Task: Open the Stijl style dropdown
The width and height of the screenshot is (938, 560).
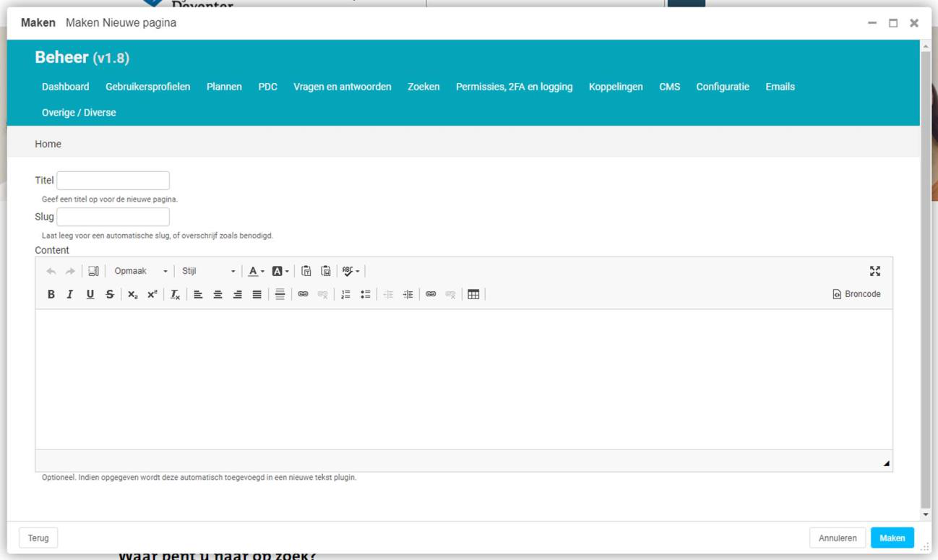Action: click(x=208, y=271)
